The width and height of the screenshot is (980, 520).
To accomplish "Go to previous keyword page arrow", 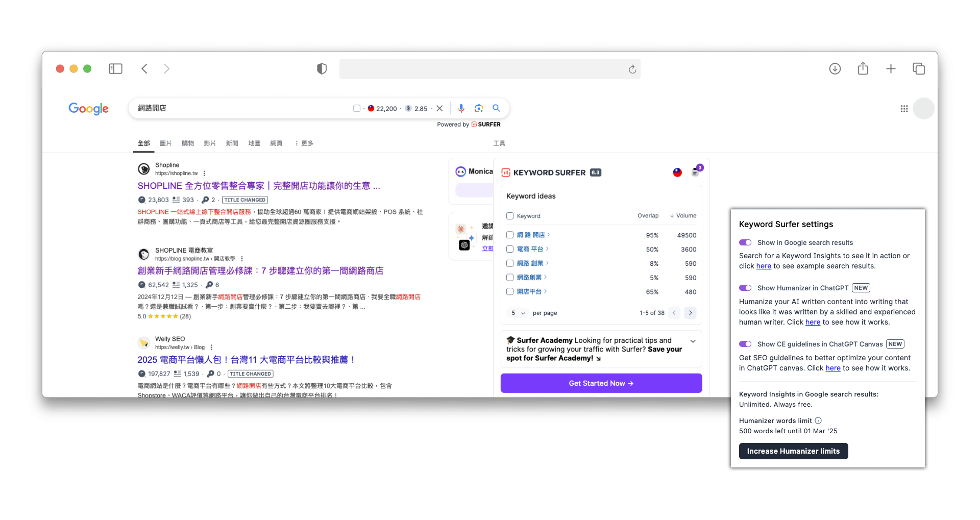I will (x=674, y=313).
